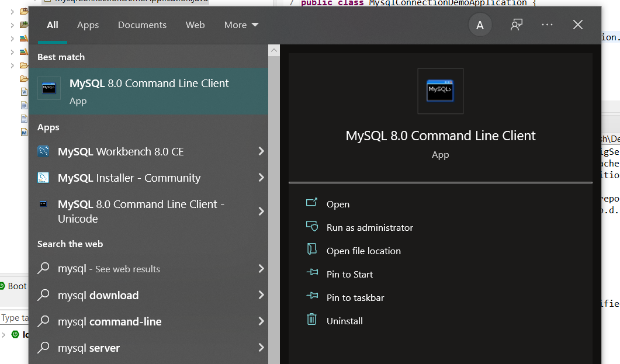This screenshot has width=620, height=364.
Task: Click the Open action
Action: coord(338,204)
